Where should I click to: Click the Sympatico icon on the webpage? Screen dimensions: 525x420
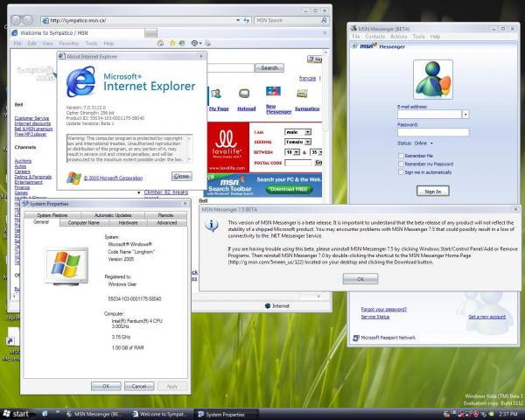[302, 94]
